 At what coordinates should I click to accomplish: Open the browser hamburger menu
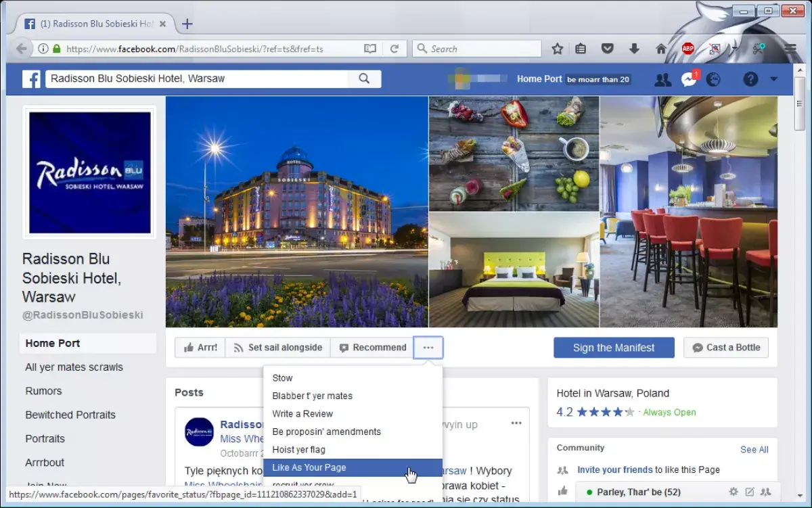pos(790,49)
